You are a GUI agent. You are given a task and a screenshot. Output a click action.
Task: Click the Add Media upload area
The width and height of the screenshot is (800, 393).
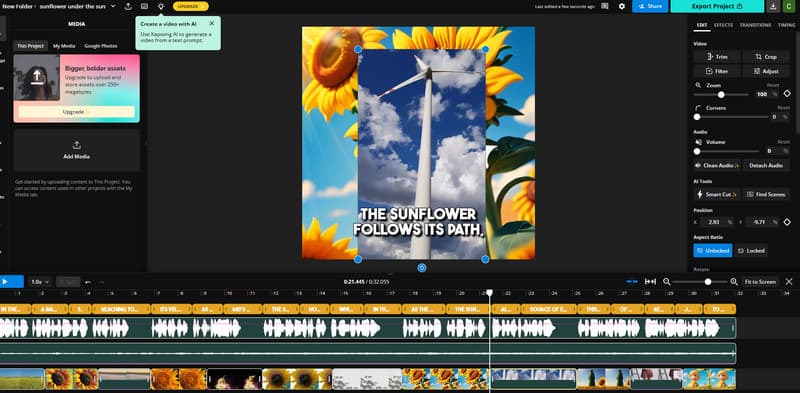[x=77, y=150]
